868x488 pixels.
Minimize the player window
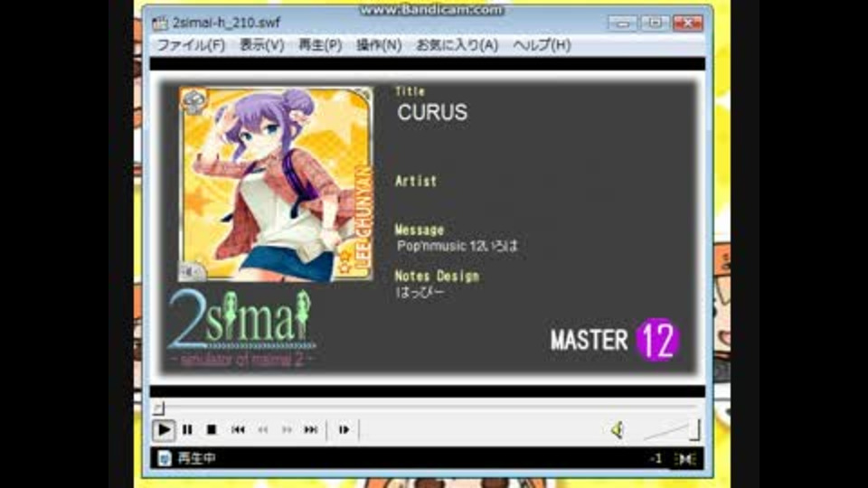(x=623, y=23)
